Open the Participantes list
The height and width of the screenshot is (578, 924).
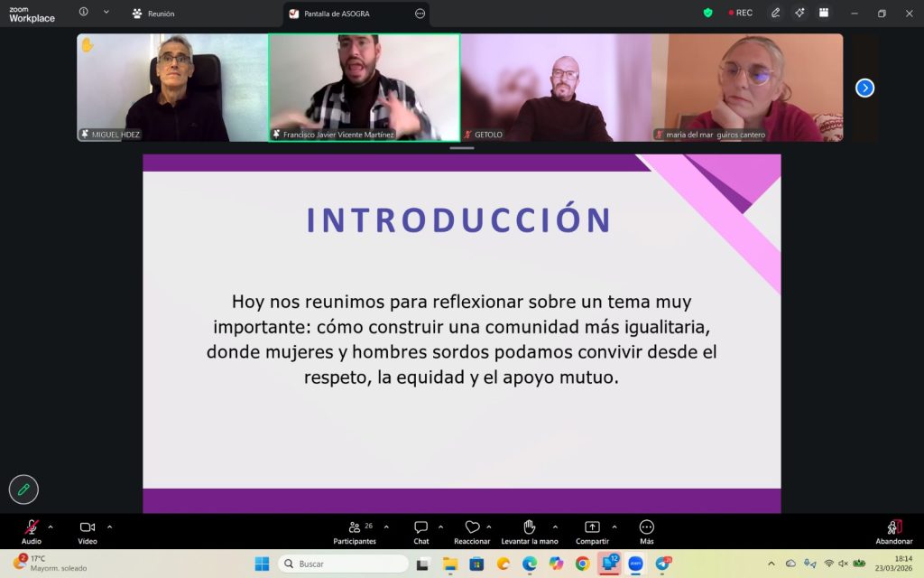pyautogui.click(x=355, y=531)
